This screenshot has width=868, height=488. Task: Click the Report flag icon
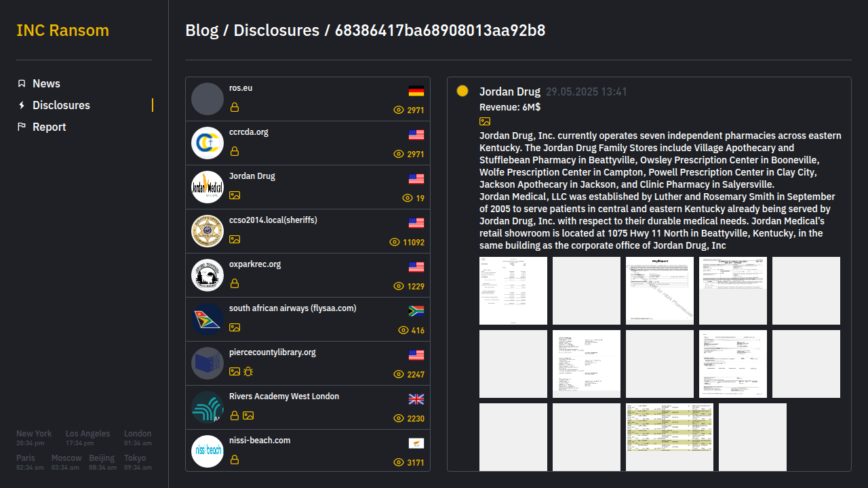coord(22,127)
